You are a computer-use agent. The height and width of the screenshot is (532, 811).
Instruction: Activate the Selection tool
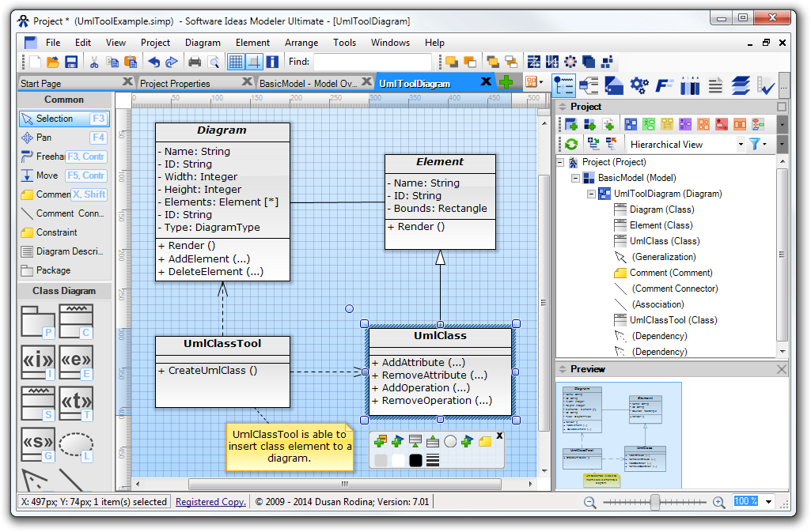[54, 119]
